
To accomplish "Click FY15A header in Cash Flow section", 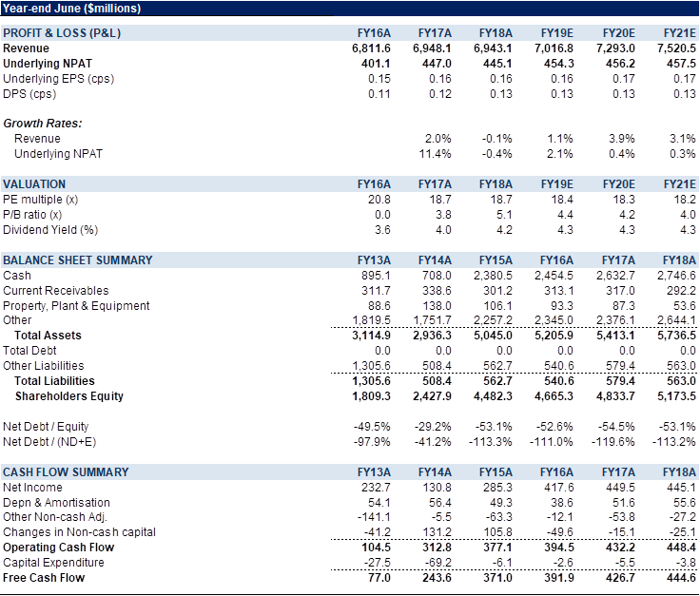I will click(x=496, y=472).
